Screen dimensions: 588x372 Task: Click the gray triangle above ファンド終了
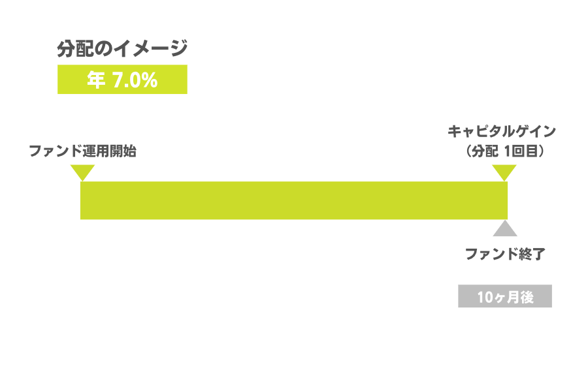[505, 228]
